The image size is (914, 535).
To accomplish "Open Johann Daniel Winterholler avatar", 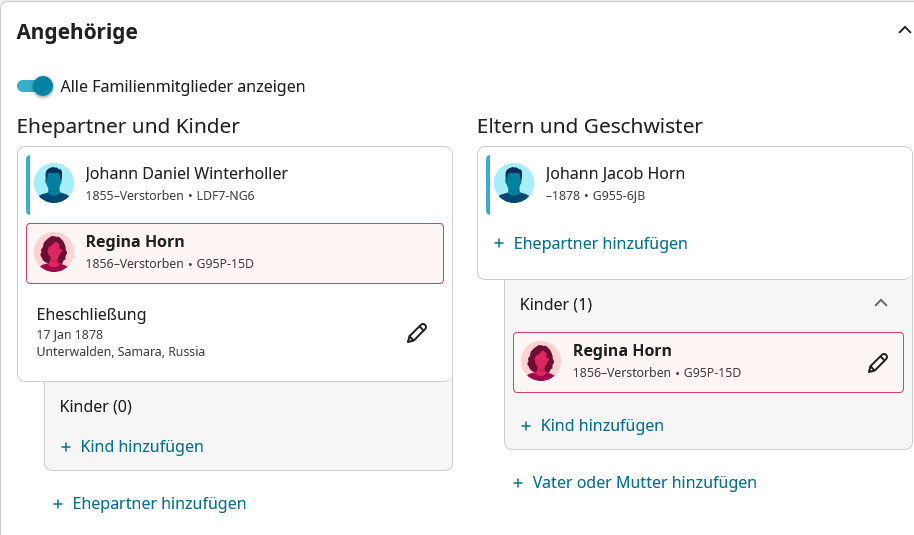I will click(x=54, y=183).
